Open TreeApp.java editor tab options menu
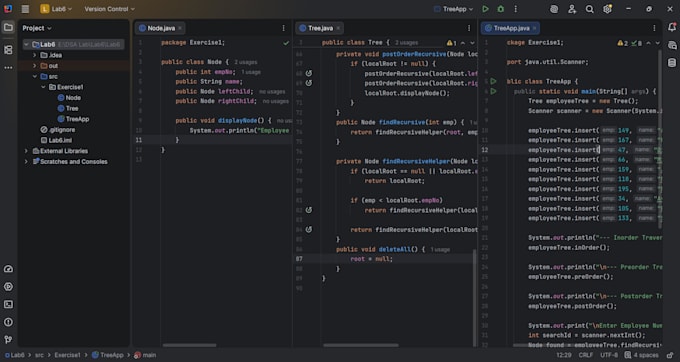The image size is (680, 362). pos(654,28)
